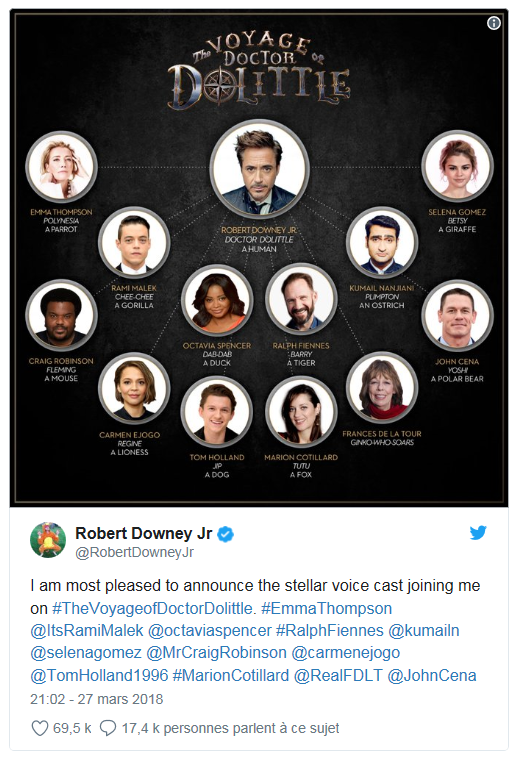Click the heart like icon
Viewport: 519px width, 761px height.
(x=39, y=728)
